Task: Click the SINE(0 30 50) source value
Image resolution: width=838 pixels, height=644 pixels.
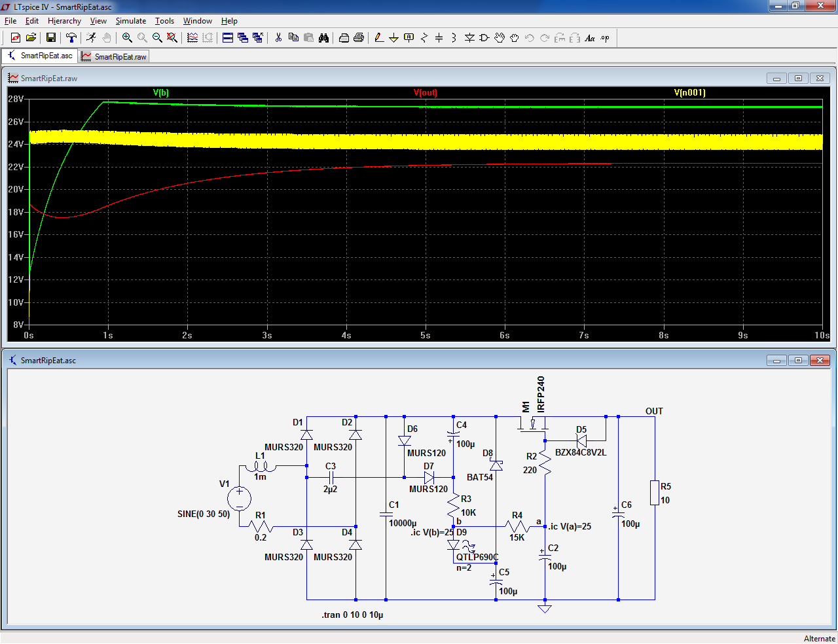Action: click(204, 514)
